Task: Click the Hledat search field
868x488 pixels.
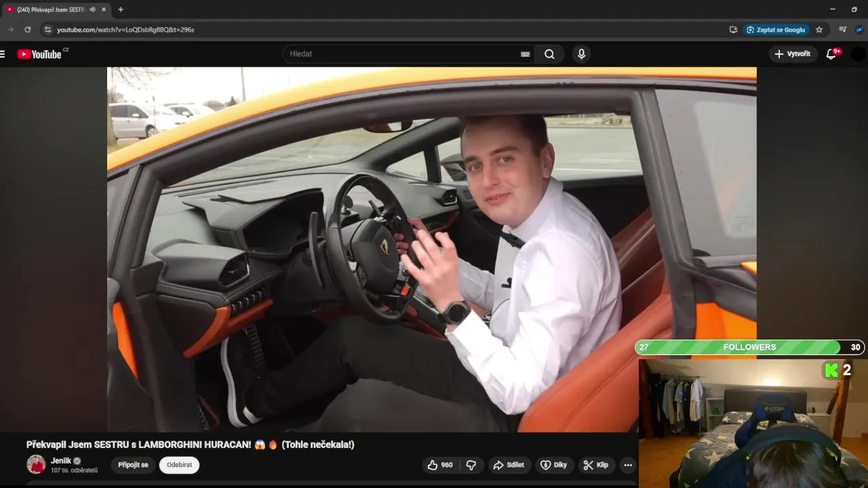Action: point(400,54)
